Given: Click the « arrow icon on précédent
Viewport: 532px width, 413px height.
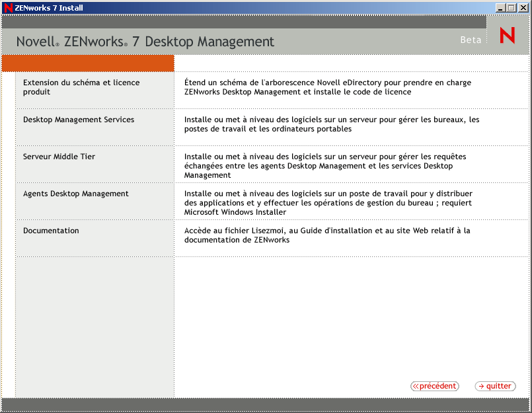Looking at the screenshot, I should click(x=416, y=386).
